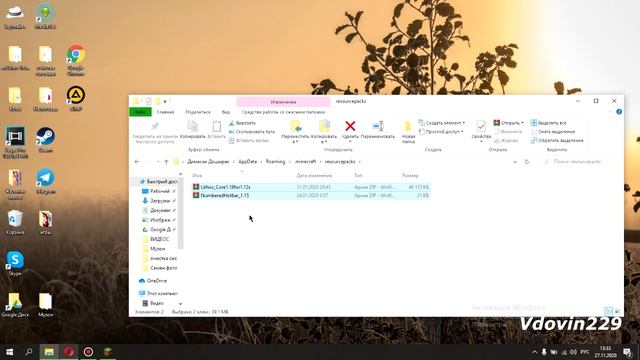
Task: Go up one folder level arrow
Action: click(166, 162)
